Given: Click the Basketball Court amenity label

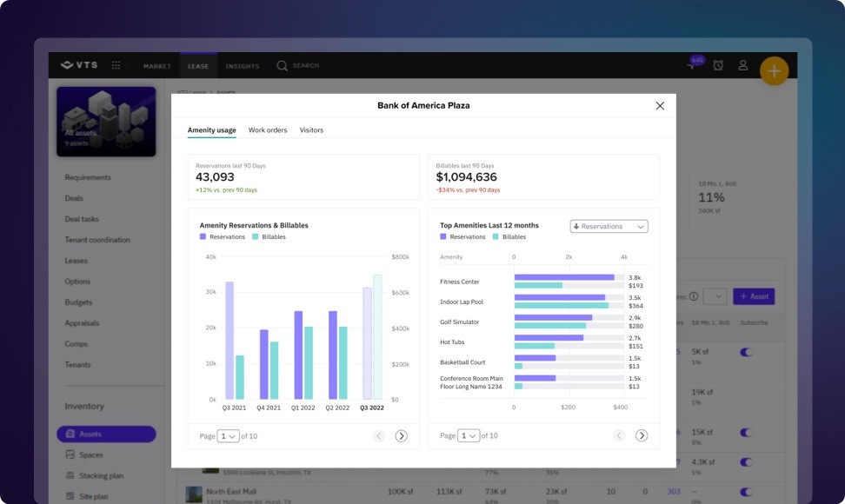Looking at the screenshot, I should click(x=462, y=362).
